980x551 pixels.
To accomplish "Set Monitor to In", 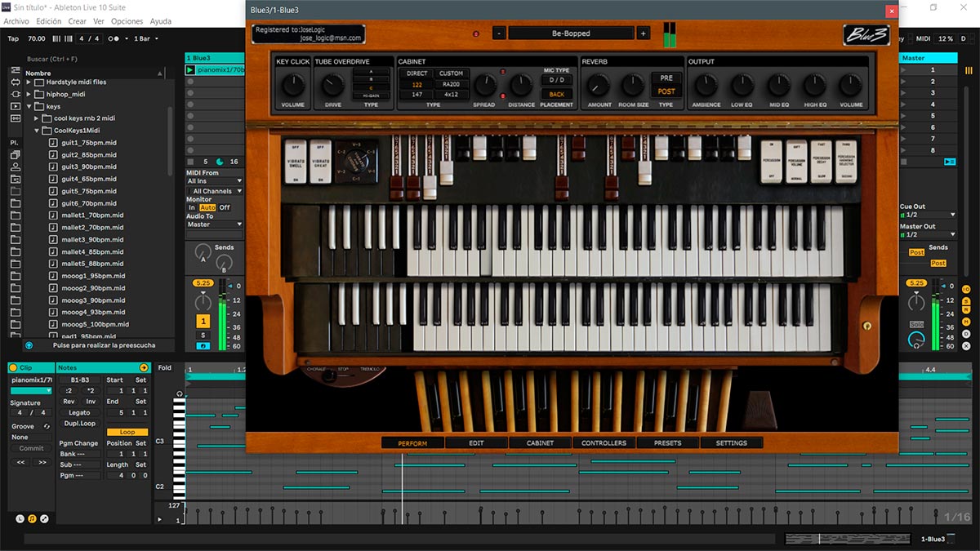I will pos(192,207).
